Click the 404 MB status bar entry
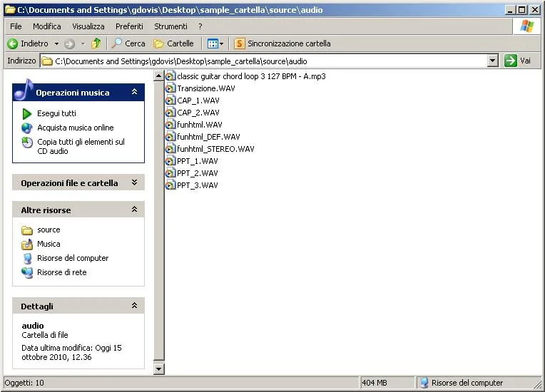 (375, 383)
